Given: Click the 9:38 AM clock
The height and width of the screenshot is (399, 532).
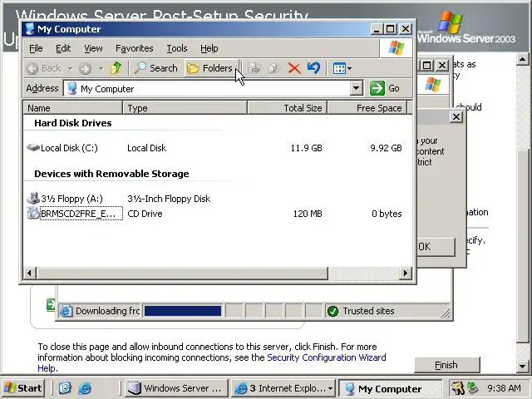Looking at the screenshot, I should pyautogui.click(x=504, y=388).
